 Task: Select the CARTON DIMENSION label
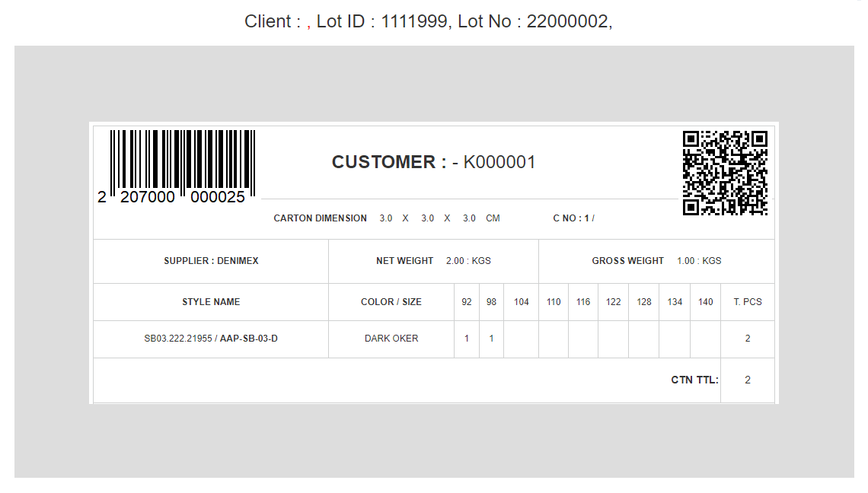pyautogui.click(x=320, y=218)
